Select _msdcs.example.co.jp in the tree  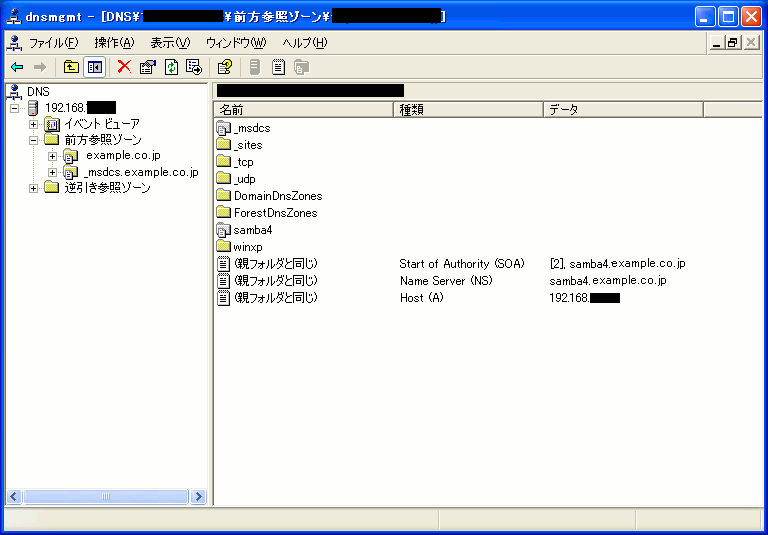click(x=141, y=172)
